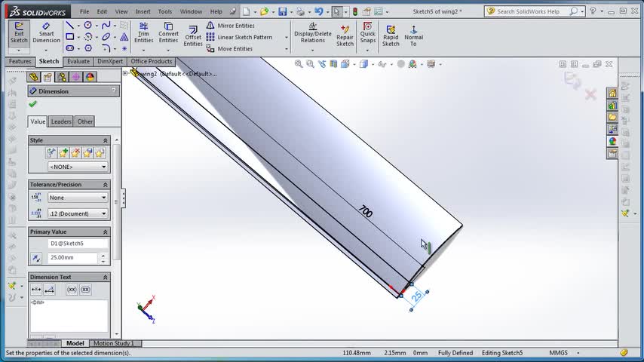Select the Text sketch tool
This screenshot has height=362, width=644.
tap(124, 37)
